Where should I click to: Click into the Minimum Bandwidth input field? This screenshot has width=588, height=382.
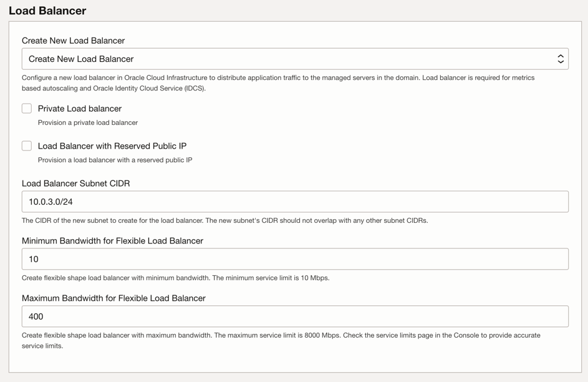[294, 259]
